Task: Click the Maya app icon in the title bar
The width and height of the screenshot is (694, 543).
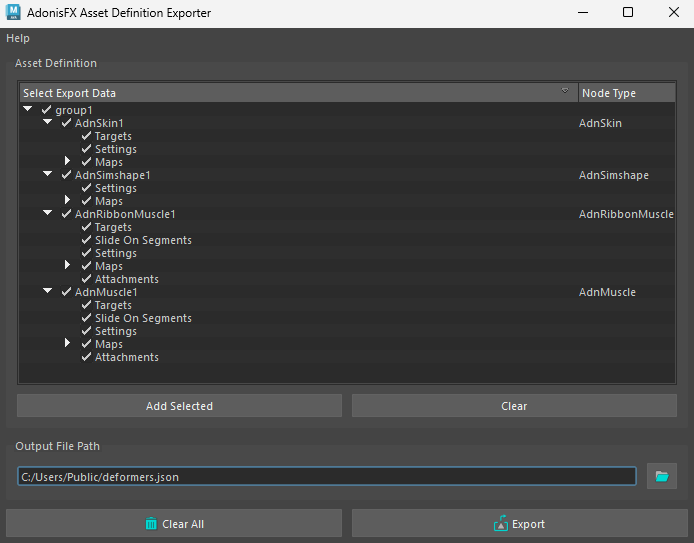Action: [13, 12]
